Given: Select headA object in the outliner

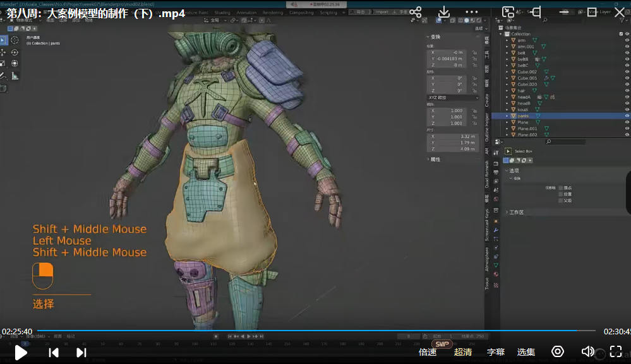Looking at the screenshot, I should [524, 97].
